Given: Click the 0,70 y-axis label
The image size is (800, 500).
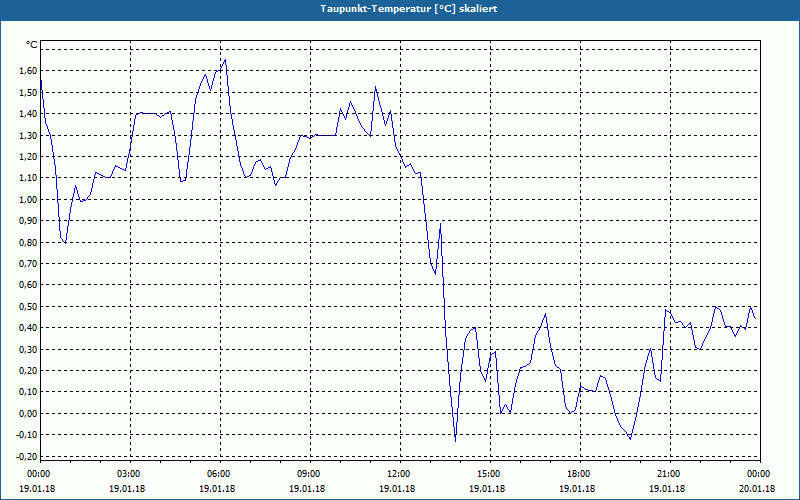Looking at the screenshot, I should (29, 264).
